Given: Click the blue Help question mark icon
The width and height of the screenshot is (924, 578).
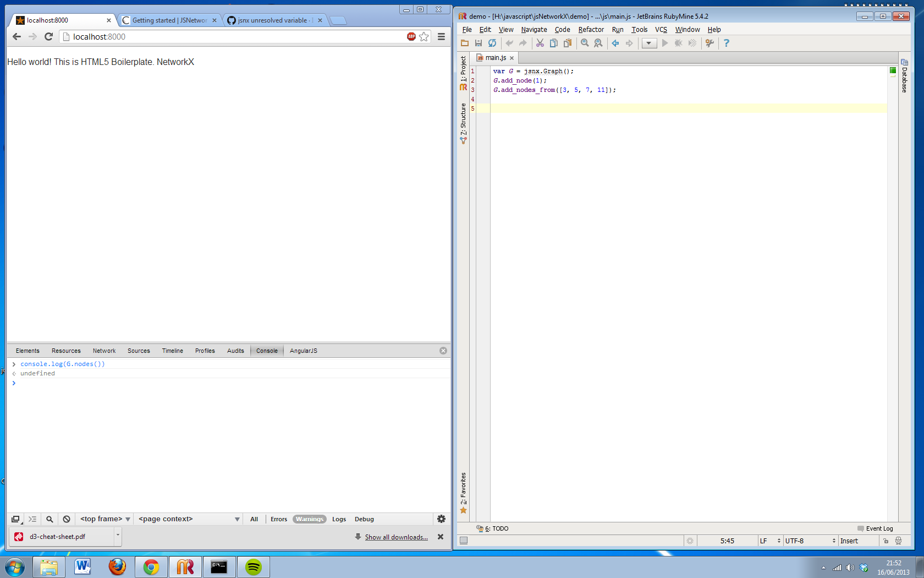Looking at the screenshot, I should pyautogui.click(x=727, y=43).
